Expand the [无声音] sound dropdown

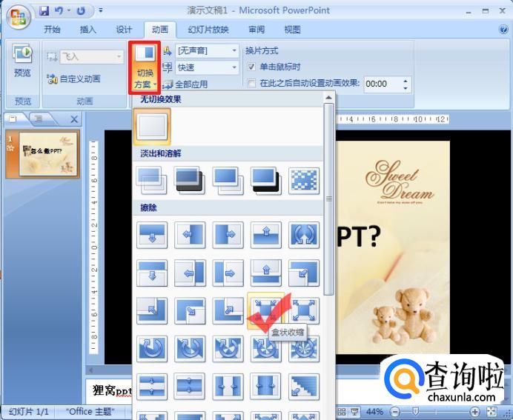[234, 50]
